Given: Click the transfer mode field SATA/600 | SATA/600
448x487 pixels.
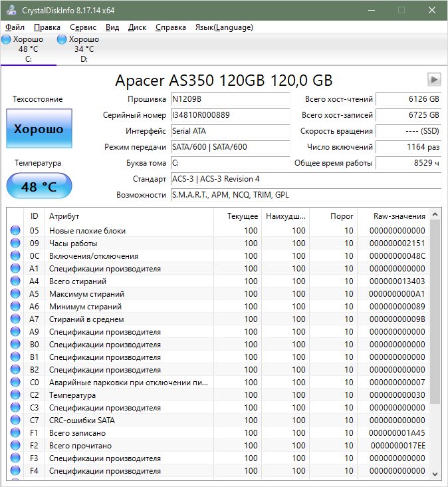Looking at the screenshot, I should click(230, 147).
